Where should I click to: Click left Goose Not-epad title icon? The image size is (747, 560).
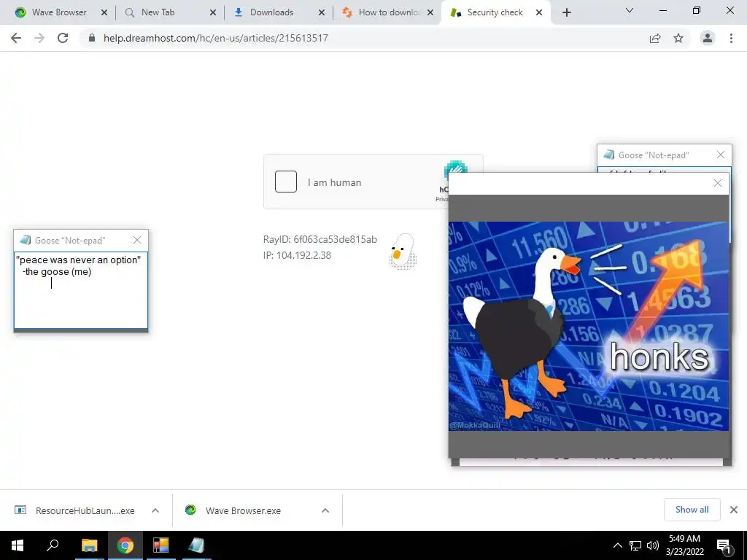tap(26, 240)
